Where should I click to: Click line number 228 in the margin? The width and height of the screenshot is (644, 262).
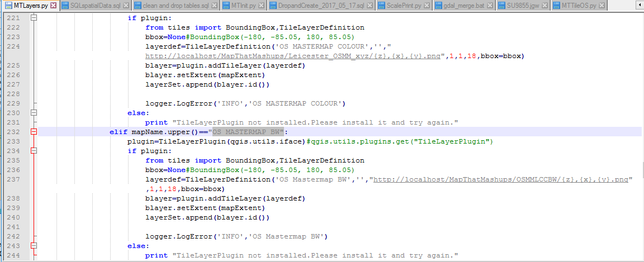point(14,94)
